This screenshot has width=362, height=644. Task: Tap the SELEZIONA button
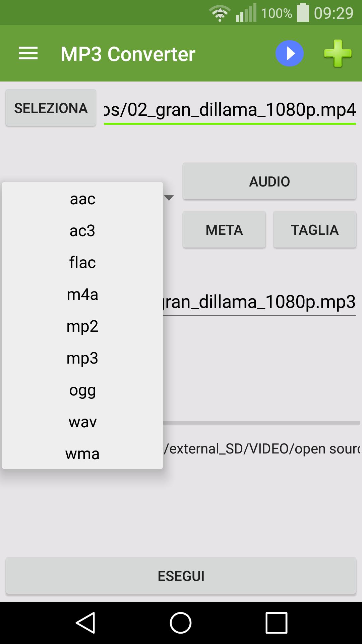coord(51,108)
